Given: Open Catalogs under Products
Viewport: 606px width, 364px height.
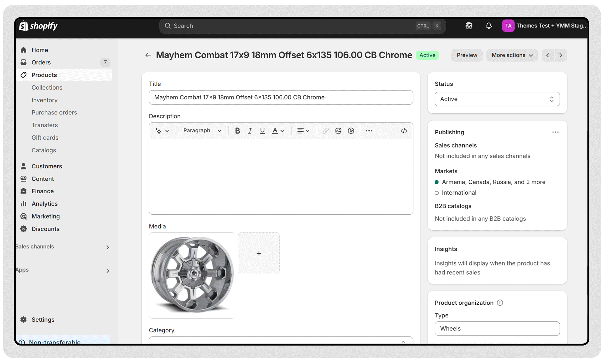Looking at the screenshot, I should [x=44, y=150].
